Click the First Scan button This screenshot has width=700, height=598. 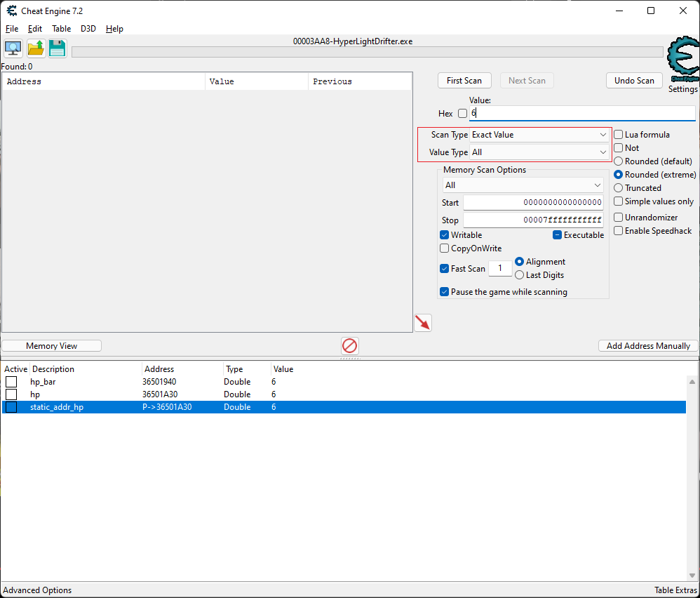click(464, 81)
